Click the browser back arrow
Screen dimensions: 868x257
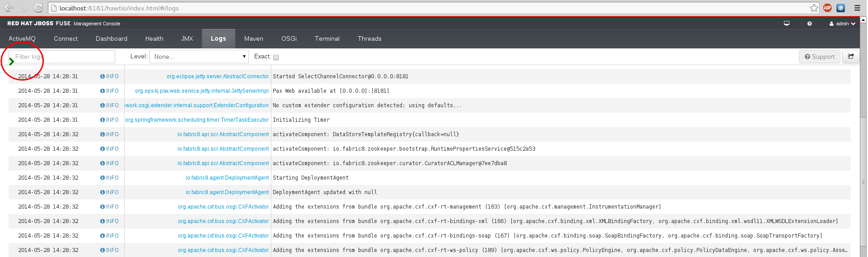pyautogui.click(x=8, y=8)
